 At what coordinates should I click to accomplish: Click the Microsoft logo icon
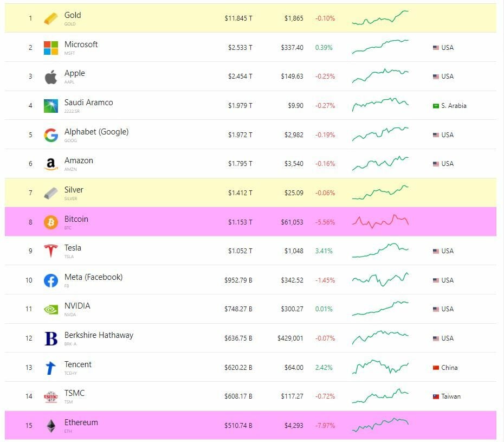tap(51, 48)
